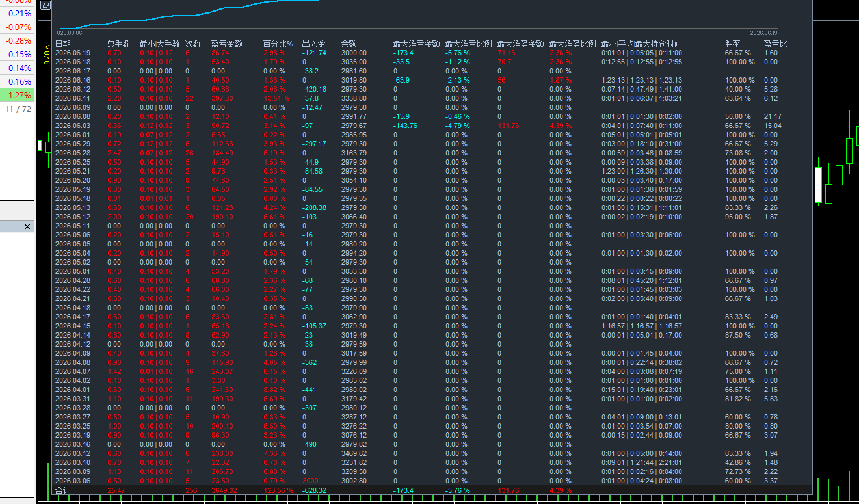
Task: Click the 0.21% value in left list
Action: click(x=20, y=14)
